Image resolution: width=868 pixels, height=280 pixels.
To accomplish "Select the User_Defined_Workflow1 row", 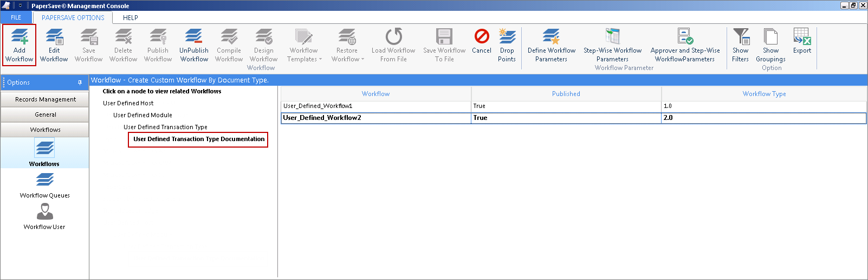I will point(574,106).
